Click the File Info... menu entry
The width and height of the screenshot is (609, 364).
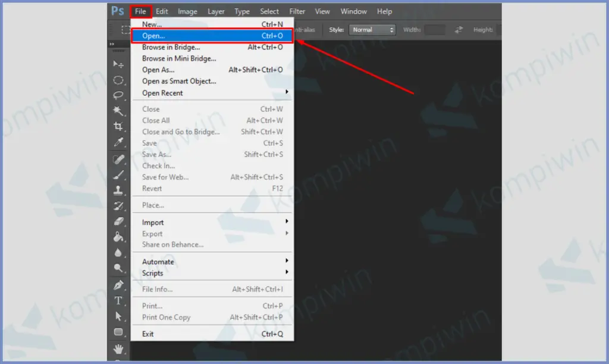coord(212,289)
